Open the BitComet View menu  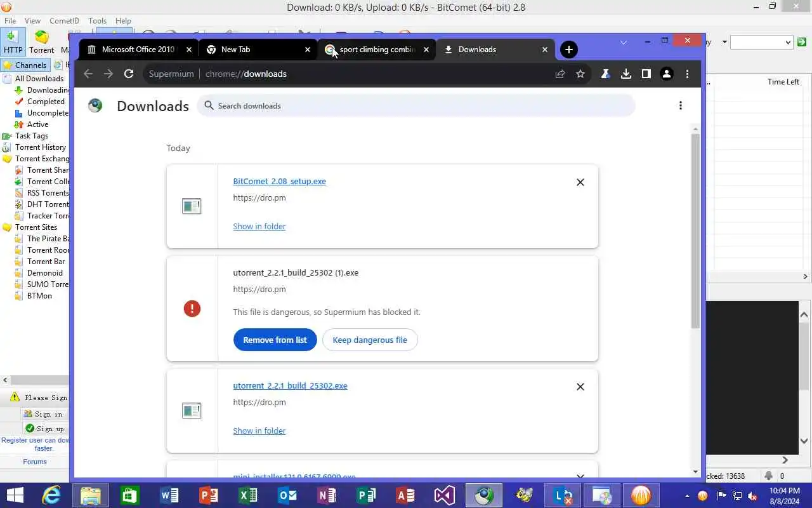(x=32, y=21)
